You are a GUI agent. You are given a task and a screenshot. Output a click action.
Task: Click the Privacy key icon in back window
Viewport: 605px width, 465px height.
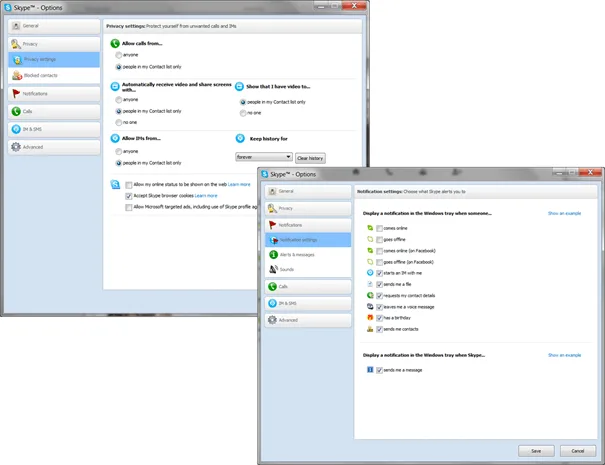tap(15, 44)
